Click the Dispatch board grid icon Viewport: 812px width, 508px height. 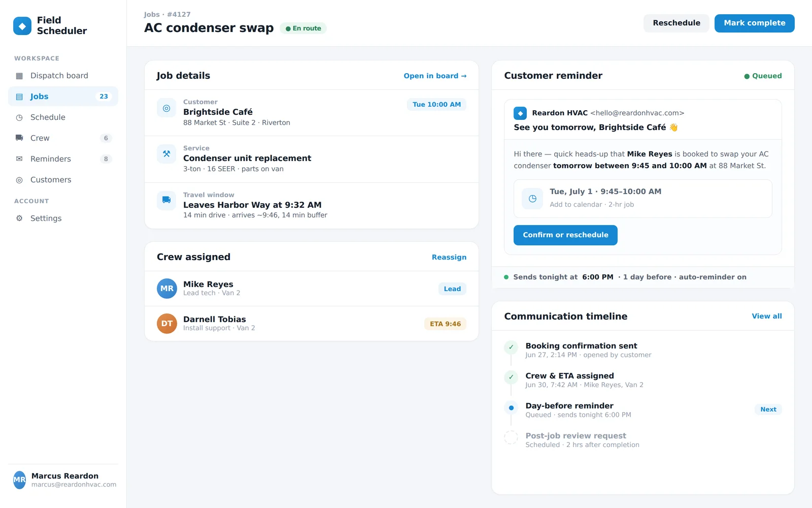click(19, 76)
